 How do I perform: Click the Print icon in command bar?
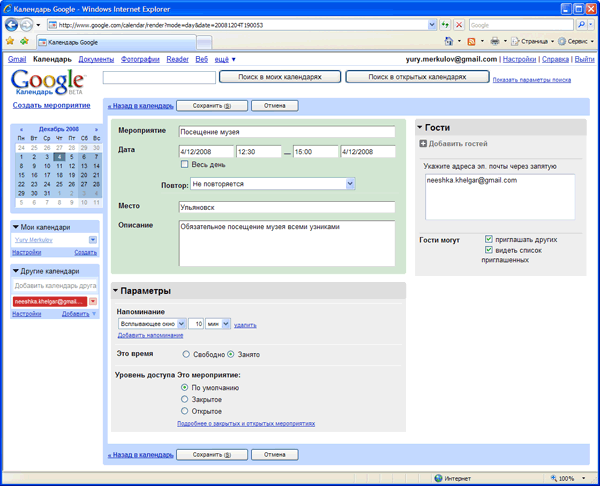[495, 41]
